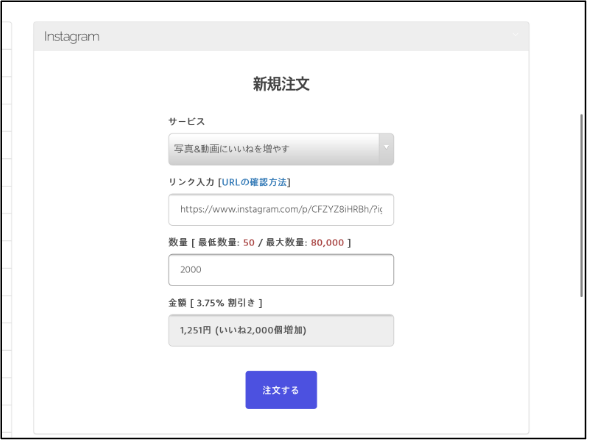The height and width of the screenshot is (440, 590).
Task: Focus the quantity field showing 2000
Action: coord(281,270)
